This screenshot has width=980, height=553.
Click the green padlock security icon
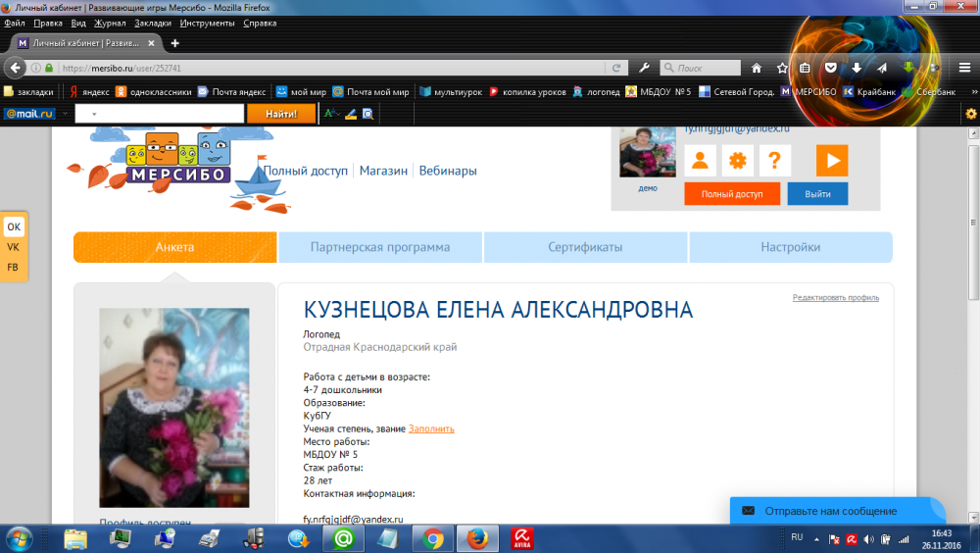(49, 68)
